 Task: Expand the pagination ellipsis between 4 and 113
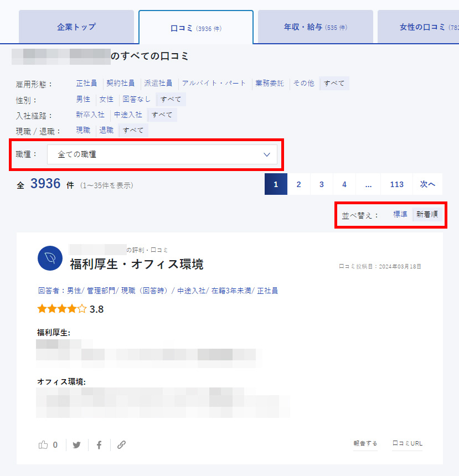(x=368, y=184)
